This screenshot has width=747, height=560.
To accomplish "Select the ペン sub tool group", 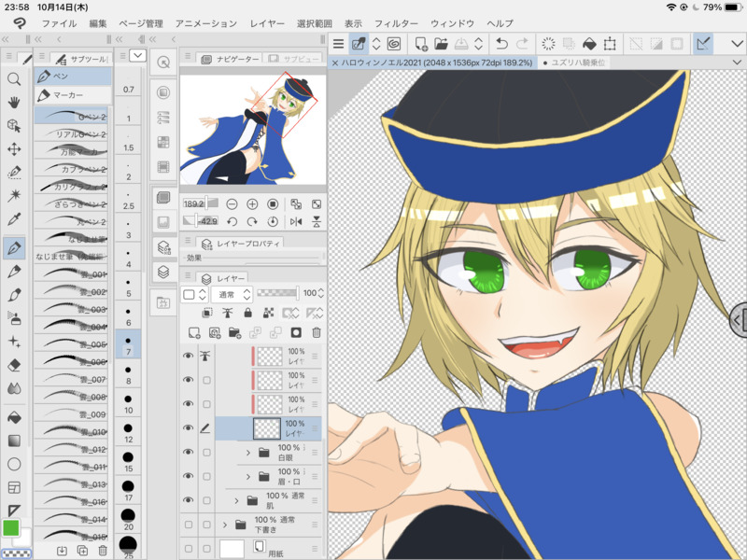I will (x=73, y=77).
